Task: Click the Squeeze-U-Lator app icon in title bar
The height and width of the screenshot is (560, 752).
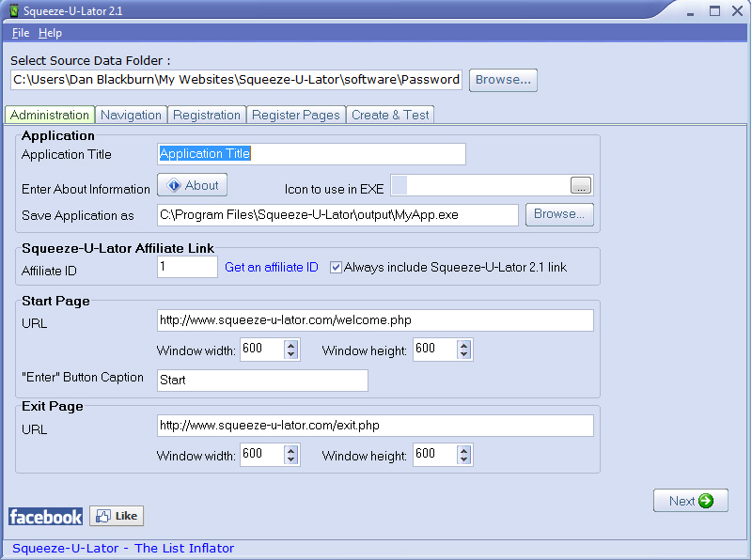Action: [x=14, y=10]
